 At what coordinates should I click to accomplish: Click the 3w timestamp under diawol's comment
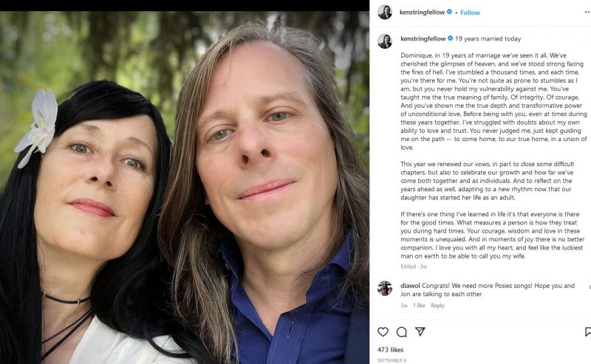click(x=404, y=306)
